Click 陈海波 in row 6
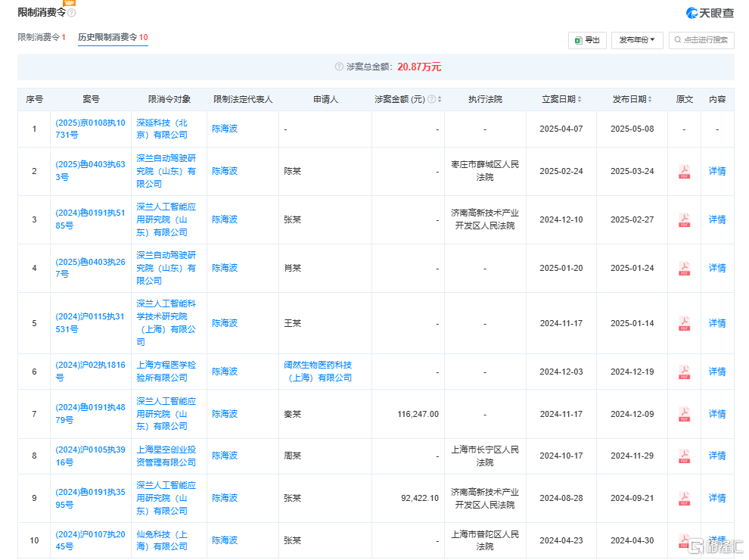 click(x=225, y=372)
